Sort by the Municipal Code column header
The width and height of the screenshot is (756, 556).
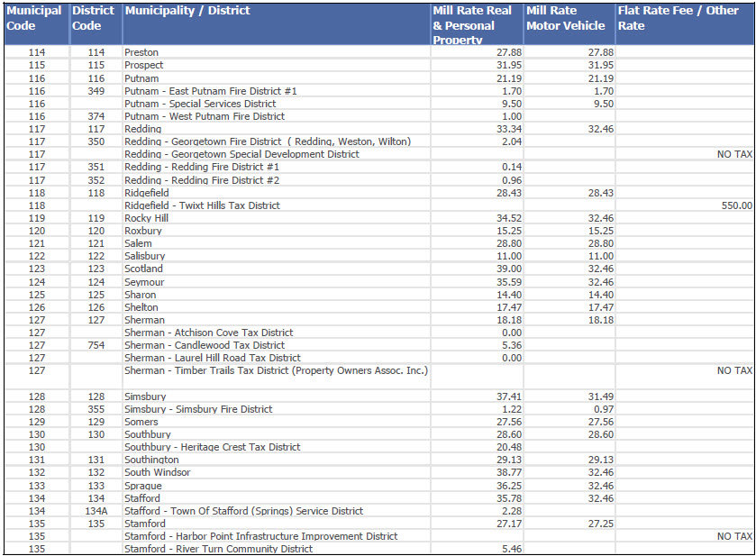tap(33, 18)
